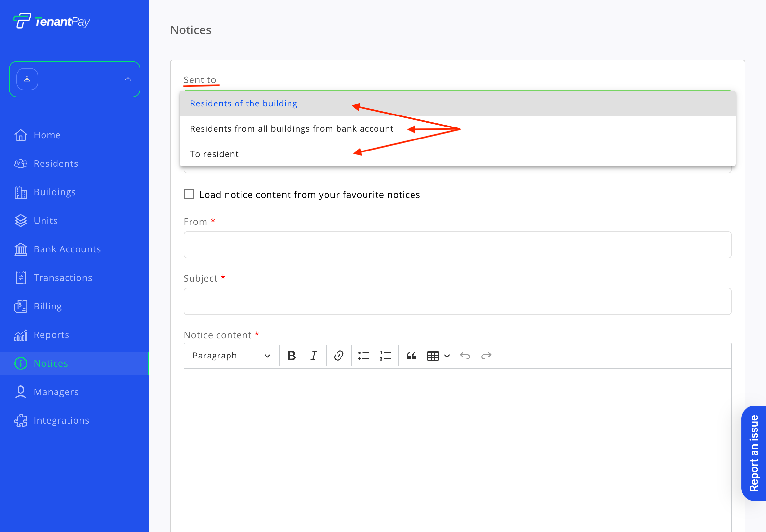This screenshot has height=532, width=766.
Task: Select "Residents from all buildings from bank account"
Action: pos(291,129)
